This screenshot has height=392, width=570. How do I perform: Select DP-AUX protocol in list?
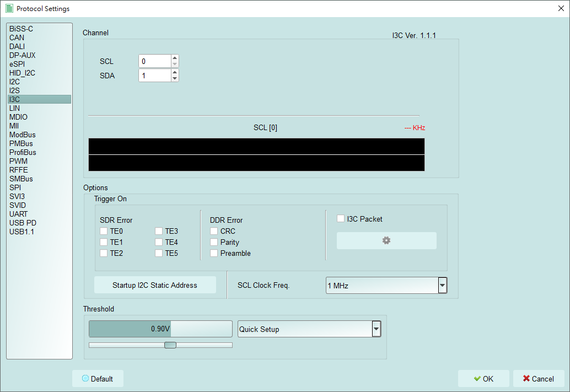tap(39, 55)
